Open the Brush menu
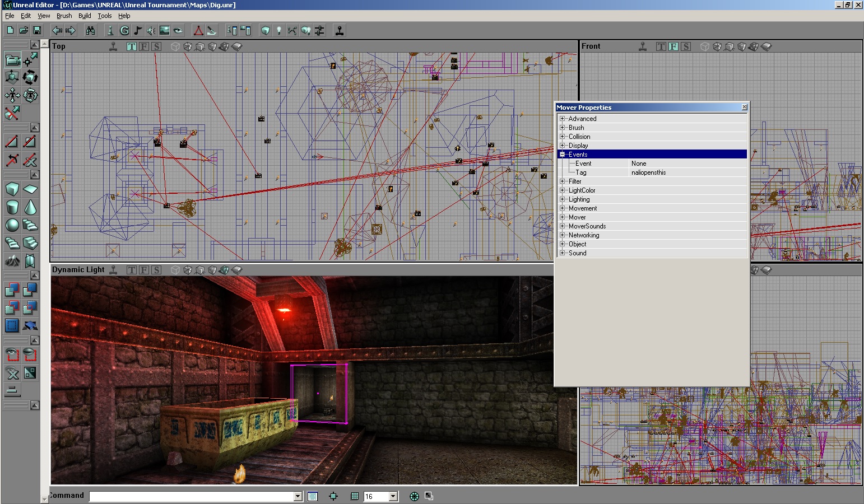The width and height of the screenshot is (864, 504). point(64,16)
